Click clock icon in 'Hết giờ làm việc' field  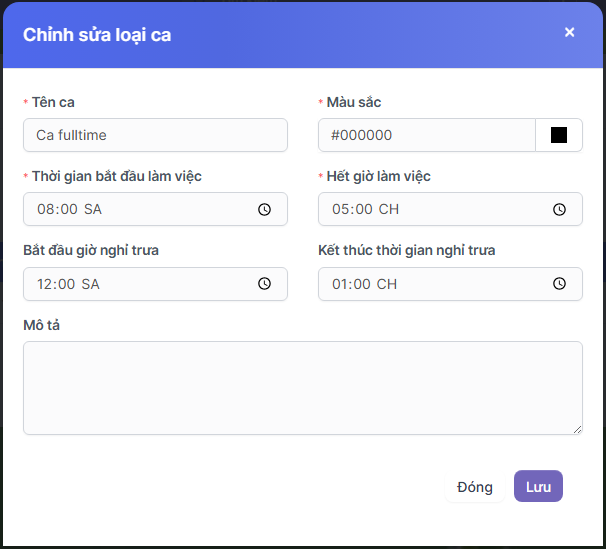[559, 210]
